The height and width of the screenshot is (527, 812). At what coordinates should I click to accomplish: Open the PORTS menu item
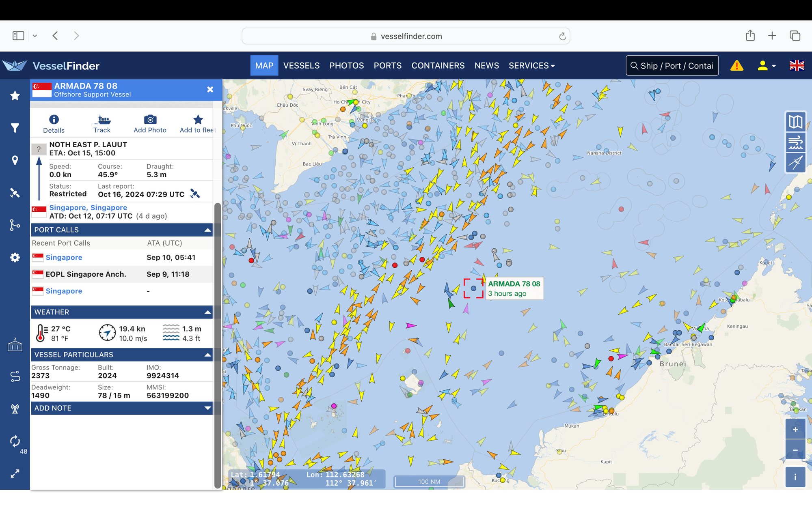pos(387,66)
